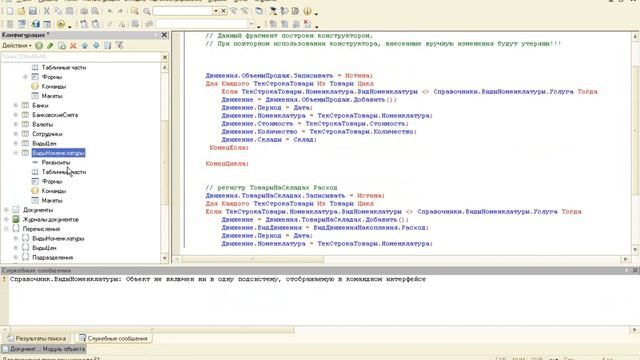The width and height of the screenshot is (640, 360).
Task: Click the filter by subsystems funnel icon
Action: 119,46
